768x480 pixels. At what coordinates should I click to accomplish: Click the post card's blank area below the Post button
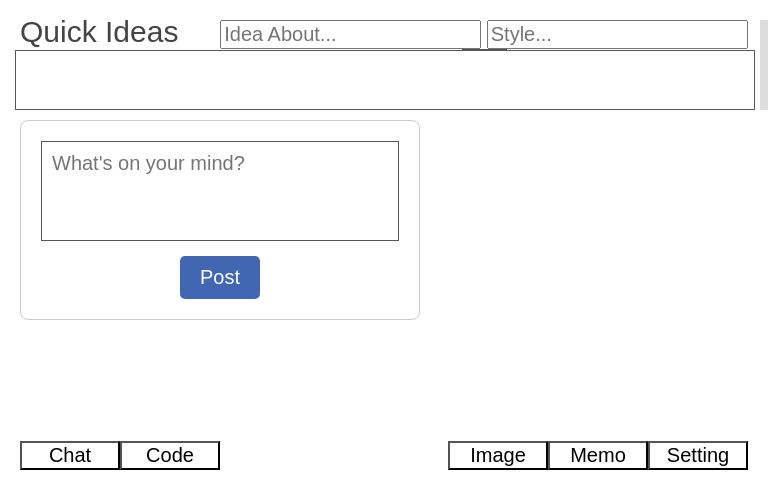220,308
